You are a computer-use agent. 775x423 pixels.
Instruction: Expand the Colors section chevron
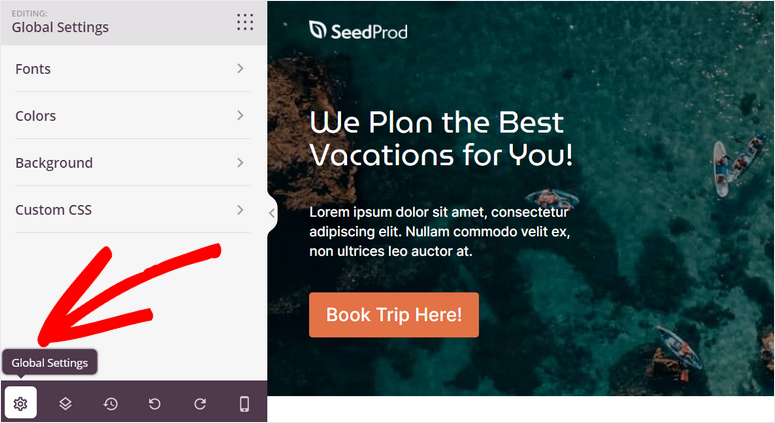[240, 115]
